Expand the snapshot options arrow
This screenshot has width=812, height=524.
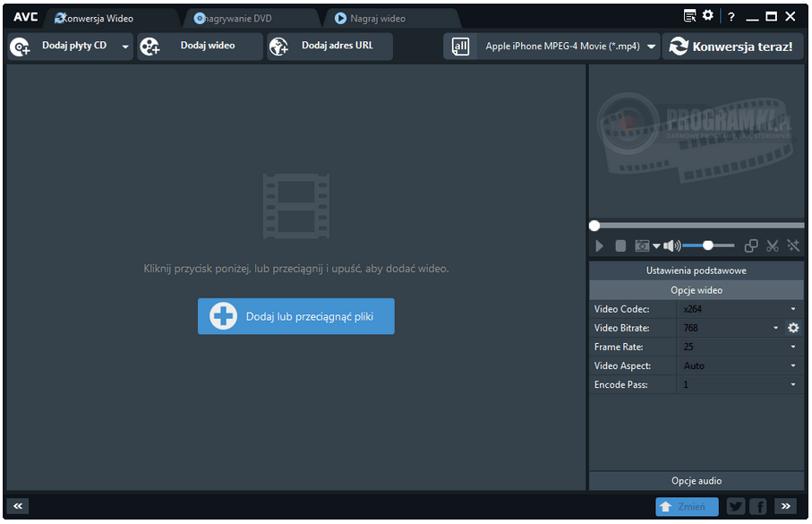(x=656, y=246)
